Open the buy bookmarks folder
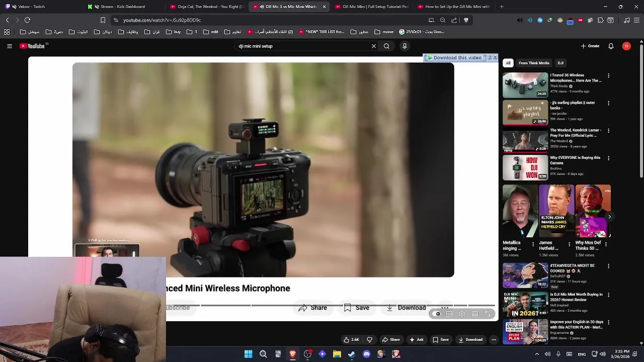Viewport: 644px width, 362px height. point(173,32)
